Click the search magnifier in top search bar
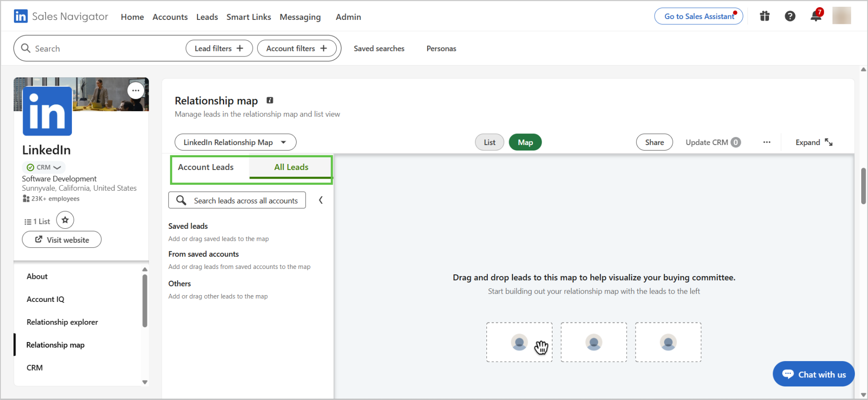Image resolution: width=868 pixels, height=400 pixels. (26, 48)
